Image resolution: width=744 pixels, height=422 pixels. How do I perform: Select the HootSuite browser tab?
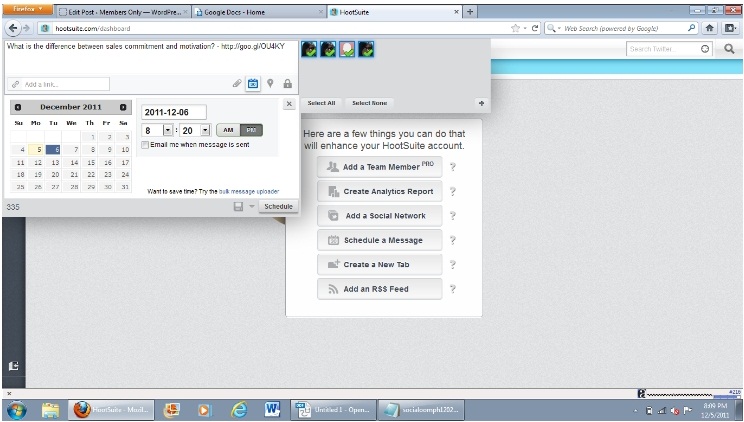point(395,12)
